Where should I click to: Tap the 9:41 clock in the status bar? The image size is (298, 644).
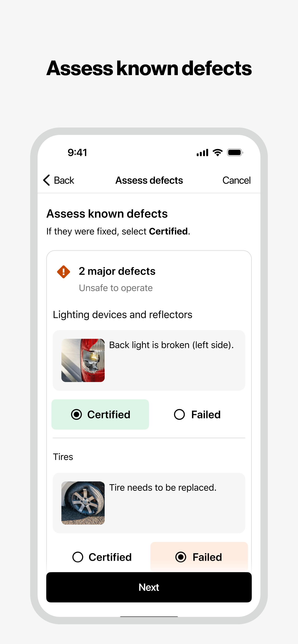pos(77,153)
